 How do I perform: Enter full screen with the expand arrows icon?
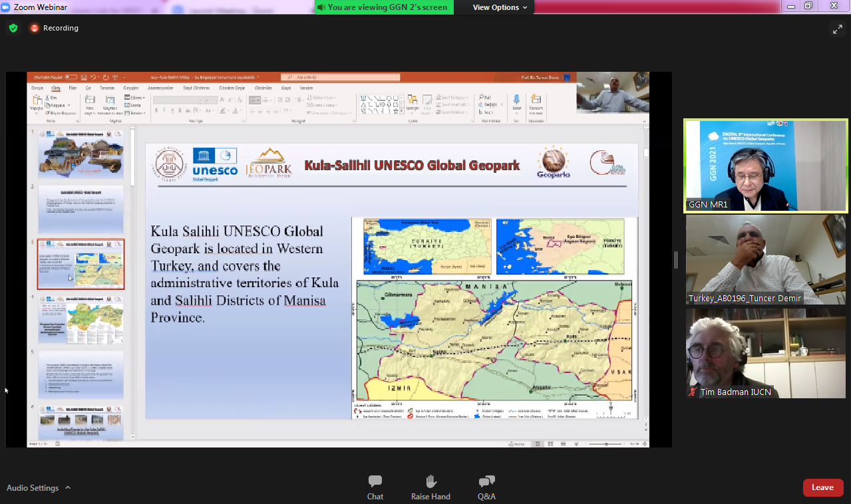(x=837, y=29)
